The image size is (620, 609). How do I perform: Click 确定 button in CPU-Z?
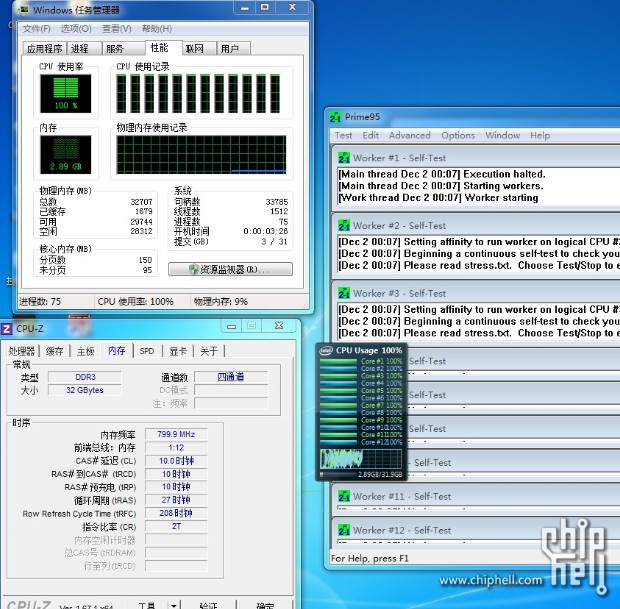(264, 605)
